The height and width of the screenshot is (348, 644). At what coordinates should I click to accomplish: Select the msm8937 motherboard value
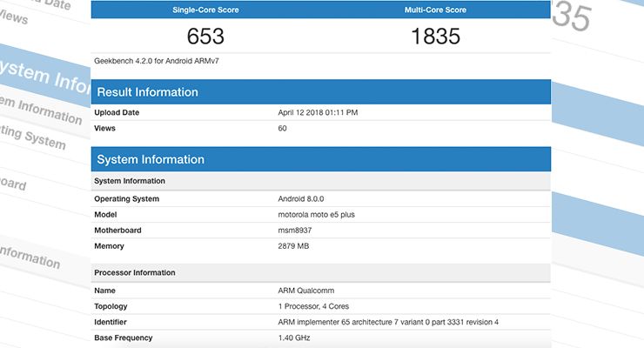pyautogui.click(x=298, y=231)
